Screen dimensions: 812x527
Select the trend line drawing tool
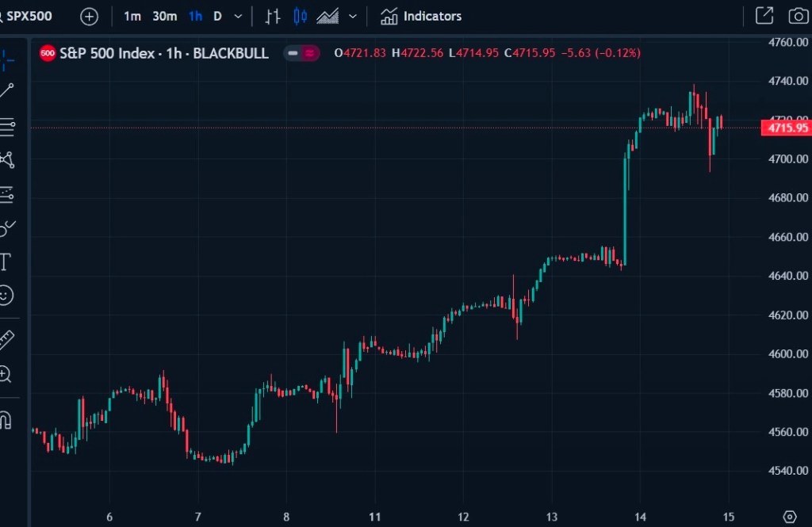click(6, 90)
